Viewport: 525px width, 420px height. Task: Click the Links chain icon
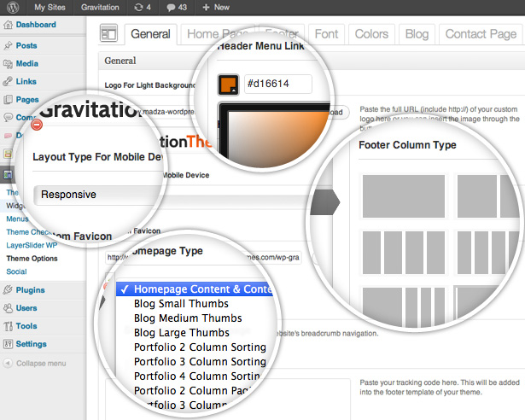[x=8, y=81]
